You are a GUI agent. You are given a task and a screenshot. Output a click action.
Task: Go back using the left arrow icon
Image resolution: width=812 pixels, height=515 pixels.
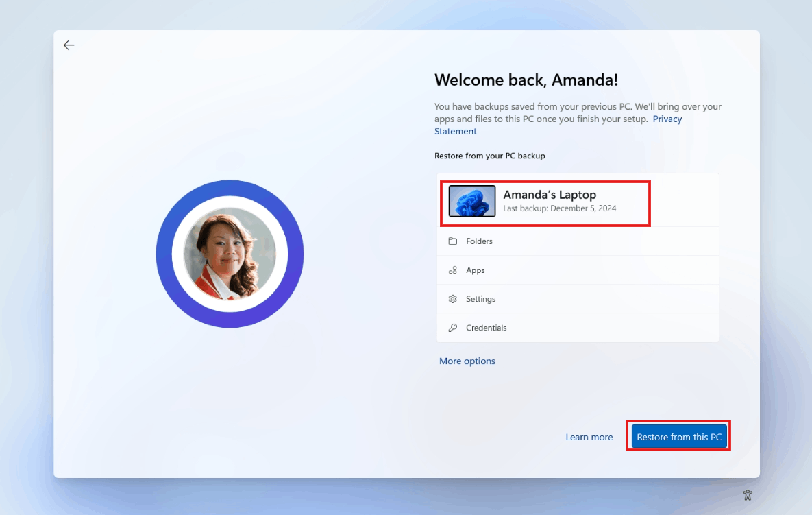click(69, 45)
